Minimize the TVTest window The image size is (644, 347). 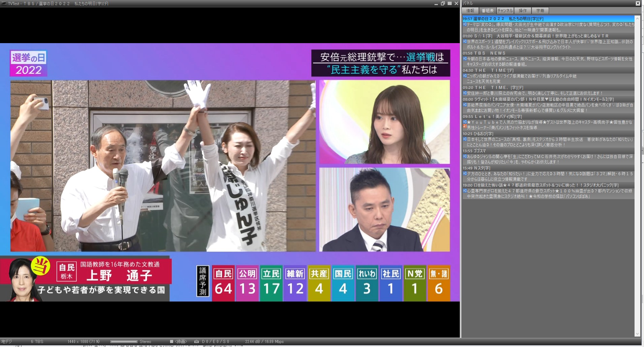click(x=436, y=4)
